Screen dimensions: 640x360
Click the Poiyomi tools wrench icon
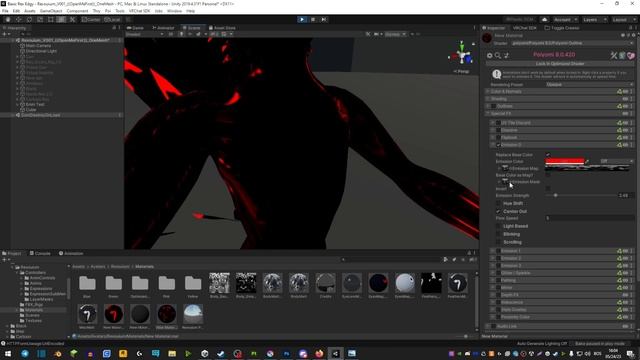(x=613, y=55)
